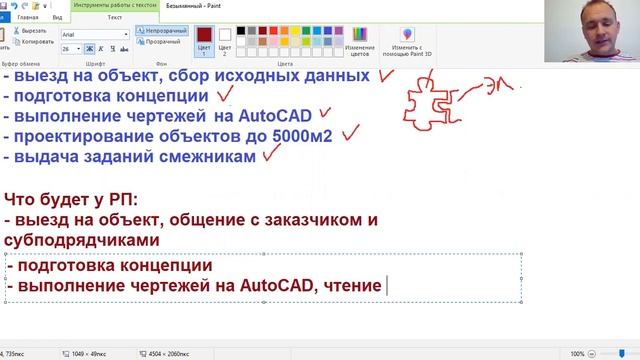Pick the bright red color swatch
Viewport: 640px width, 360px height.
coord(273,31)
